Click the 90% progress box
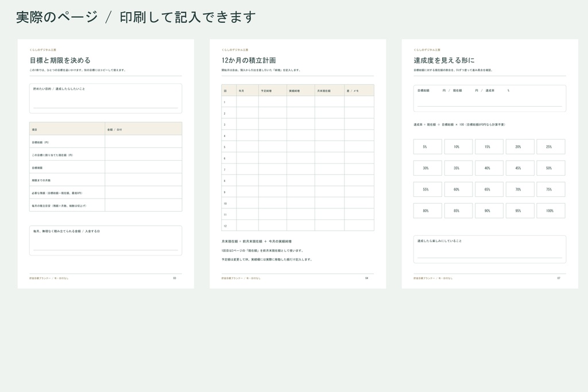Viewport: 588px width, 392px height. [x=489, y=211]
